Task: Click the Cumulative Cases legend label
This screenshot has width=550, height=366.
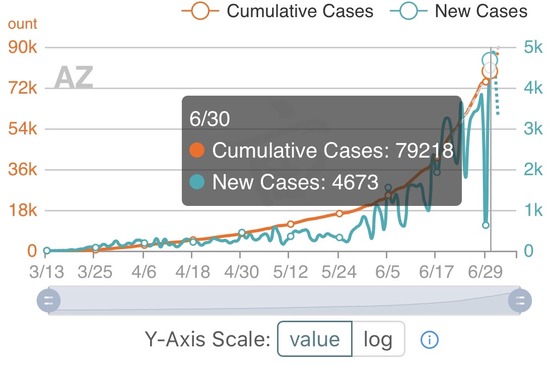Action: click(x=300, y=11)
